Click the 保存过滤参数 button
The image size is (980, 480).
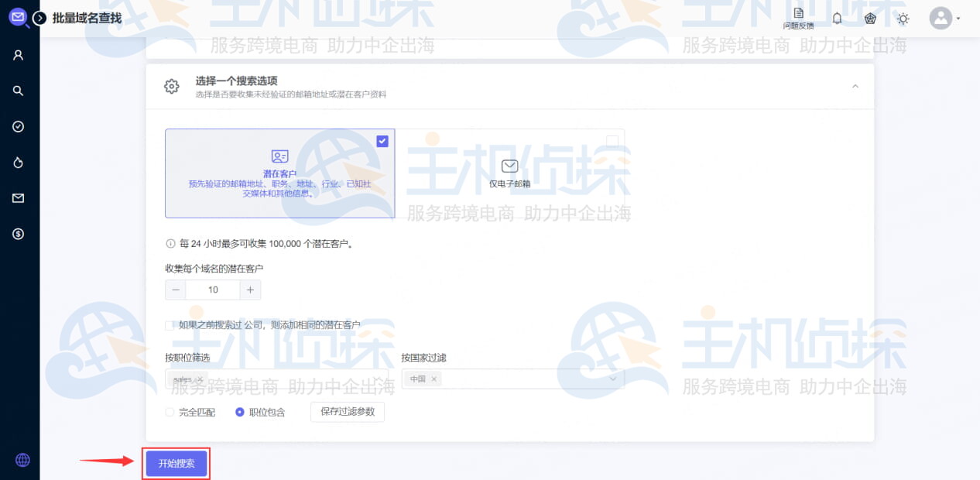(347, 413)
